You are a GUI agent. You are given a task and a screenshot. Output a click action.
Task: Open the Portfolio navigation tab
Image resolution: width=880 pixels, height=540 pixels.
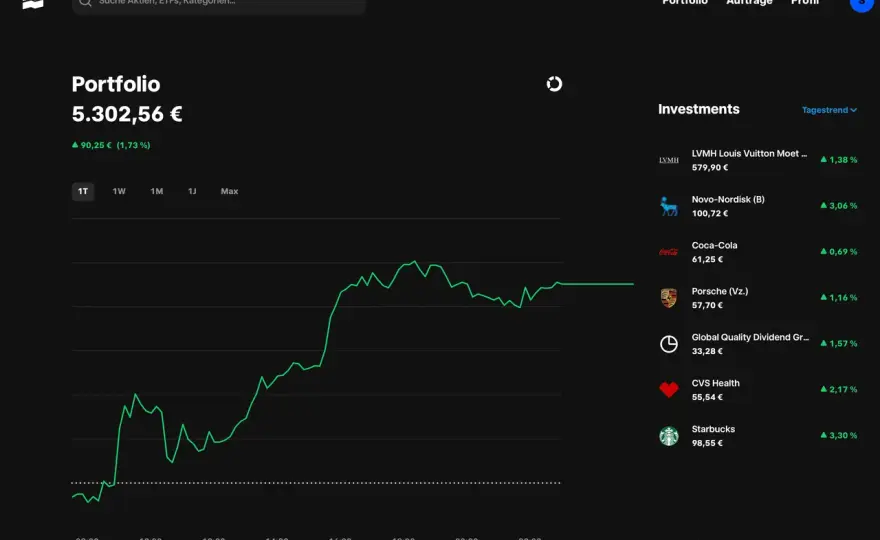[685, 3]
